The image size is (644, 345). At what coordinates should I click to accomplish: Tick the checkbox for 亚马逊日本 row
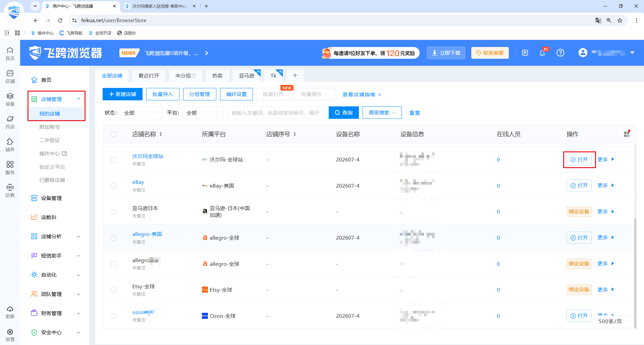pos(113,212)
